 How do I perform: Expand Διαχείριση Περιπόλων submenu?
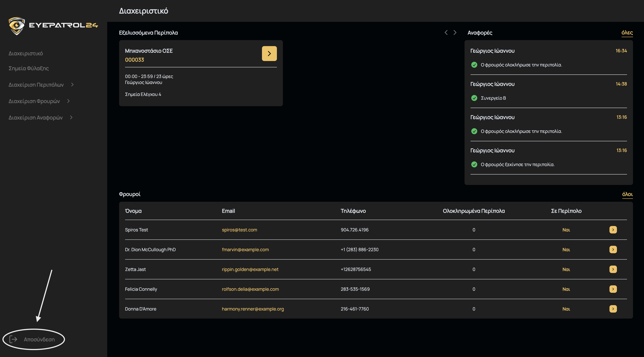[x=72, y=85]
